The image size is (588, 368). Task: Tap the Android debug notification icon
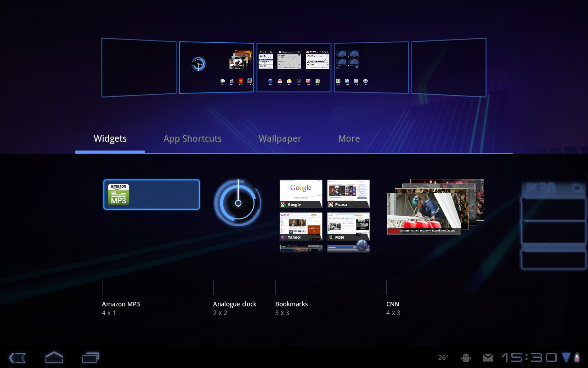pyautogui.click(x=466, y=357)
